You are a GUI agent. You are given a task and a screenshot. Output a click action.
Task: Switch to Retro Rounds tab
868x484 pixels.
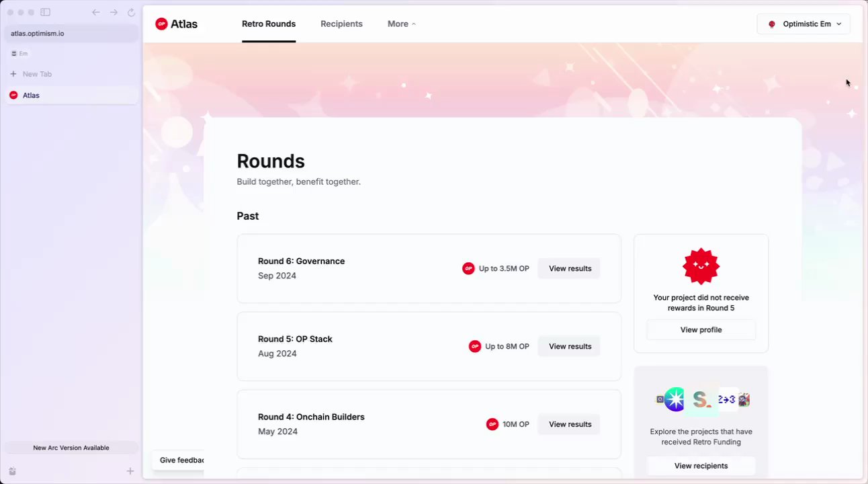[269, 24]
